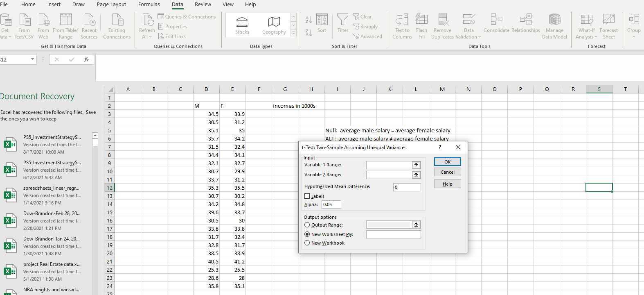Click Cancel in the t-Test dialog

coord(447,172)
